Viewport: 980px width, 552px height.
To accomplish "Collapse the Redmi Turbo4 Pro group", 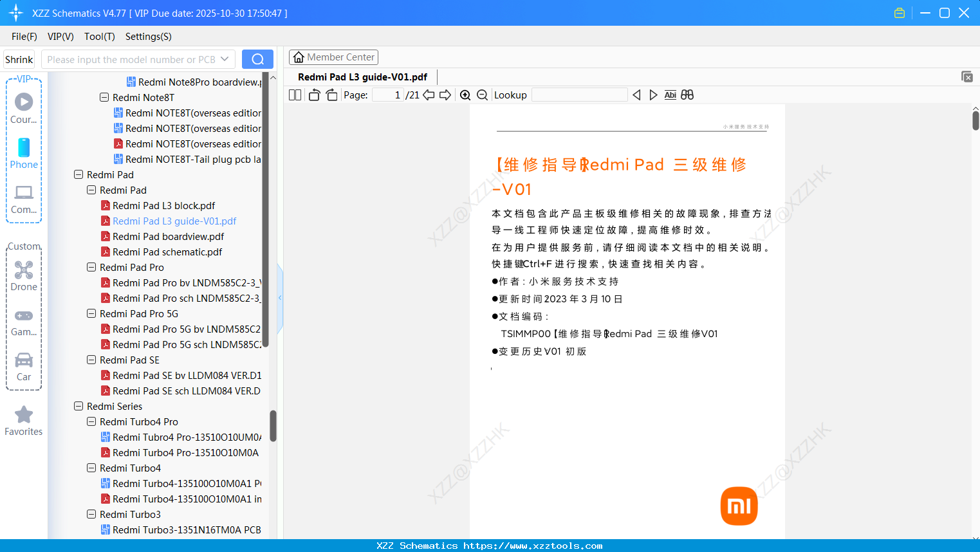I will [x=91, y=421].
